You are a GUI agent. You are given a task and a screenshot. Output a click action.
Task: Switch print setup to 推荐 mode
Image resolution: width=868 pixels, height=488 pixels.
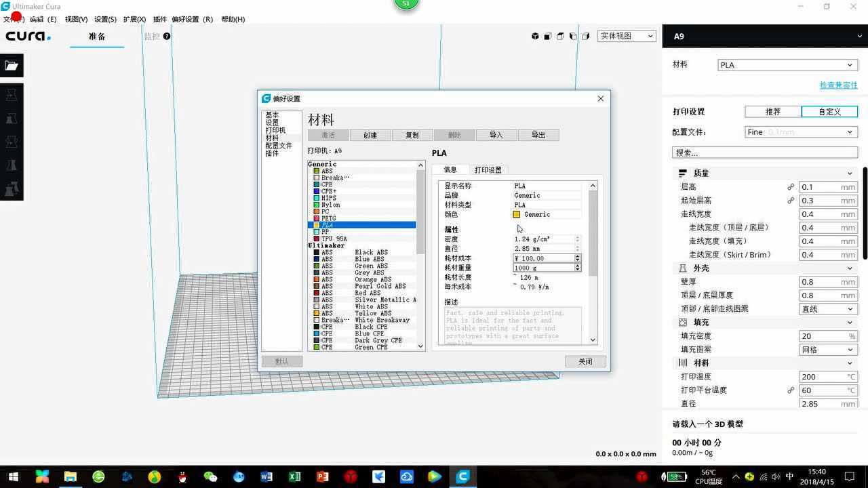[x=772, y=112]
